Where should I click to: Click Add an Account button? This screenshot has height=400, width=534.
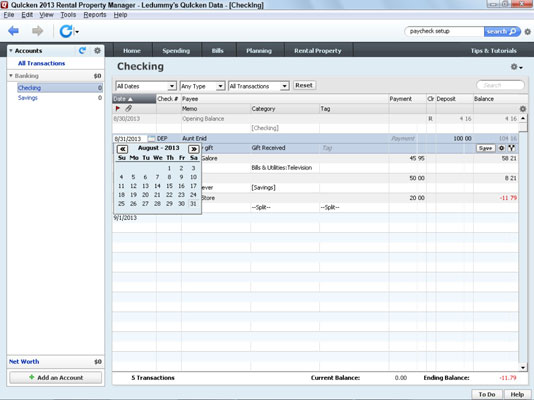click(56, 378)
